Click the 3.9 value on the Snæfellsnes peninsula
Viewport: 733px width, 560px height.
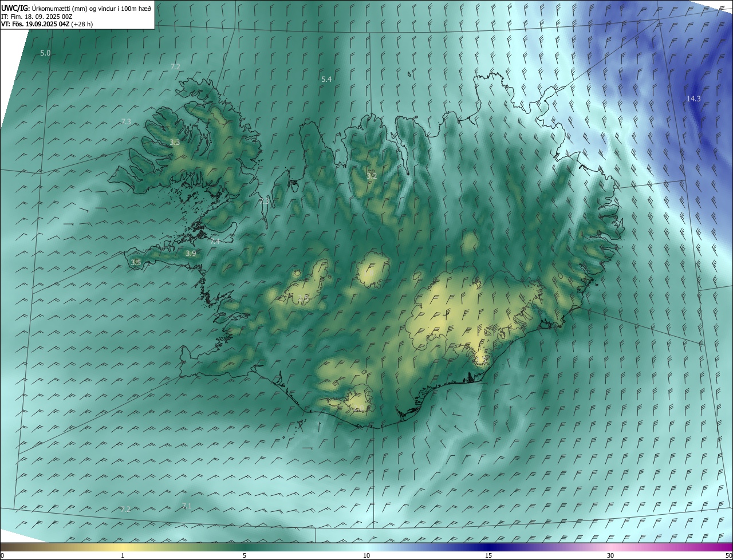(191, 253)
